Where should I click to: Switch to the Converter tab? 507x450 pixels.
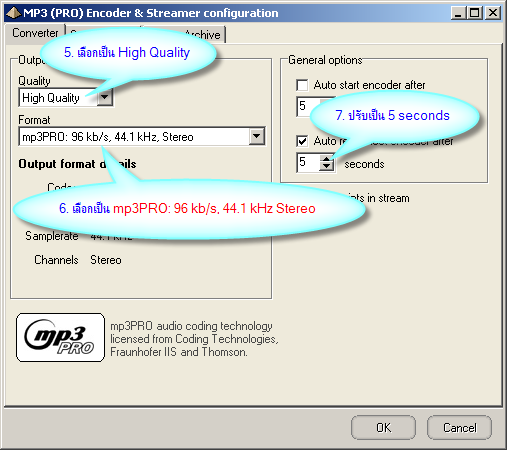pos(35,33)
